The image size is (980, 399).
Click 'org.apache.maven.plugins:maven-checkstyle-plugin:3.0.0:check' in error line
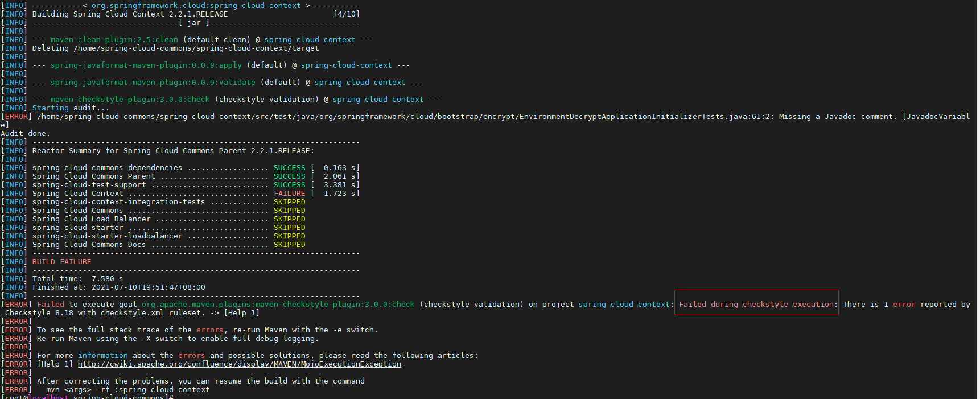point(278,305)
